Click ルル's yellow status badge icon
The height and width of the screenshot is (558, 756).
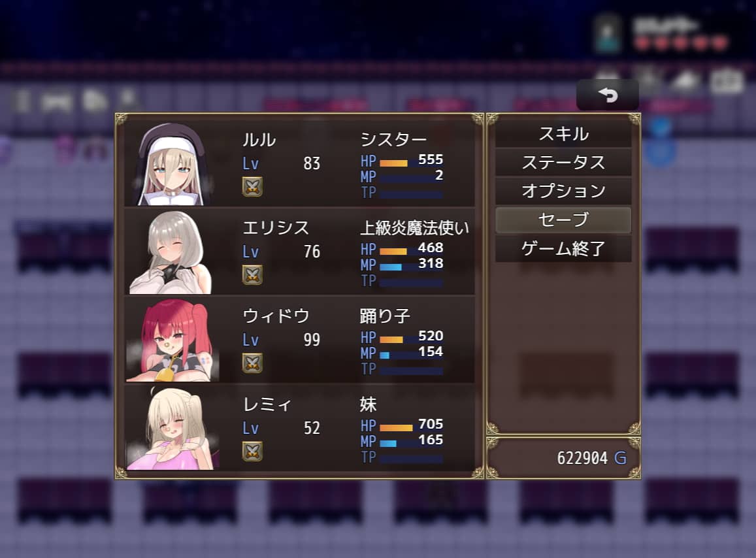pyautogui.click(x=252, y=187)
